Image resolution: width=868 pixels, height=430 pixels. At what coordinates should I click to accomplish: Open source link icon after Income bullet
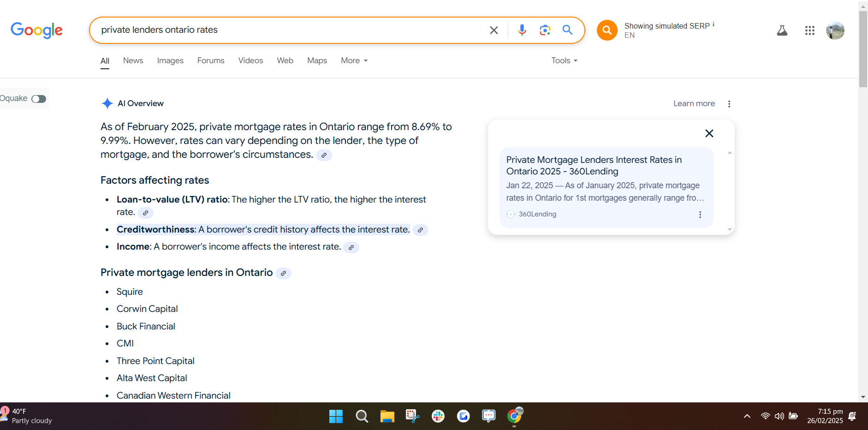point(351,247)
